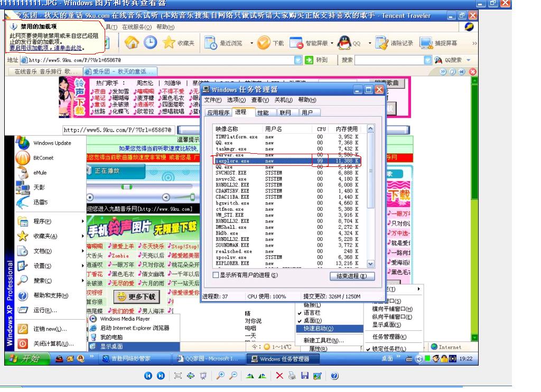Click browser address bar URL field

(x=161, y=60)
